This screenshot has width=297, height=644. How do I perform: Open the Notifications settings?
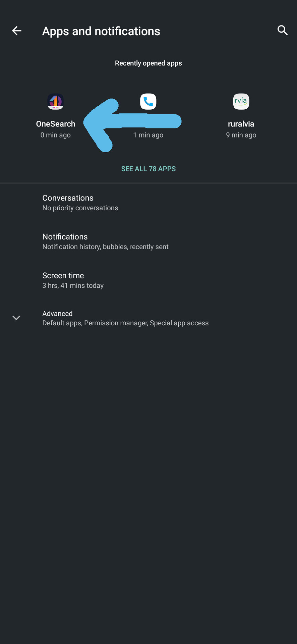coord(65,237)
